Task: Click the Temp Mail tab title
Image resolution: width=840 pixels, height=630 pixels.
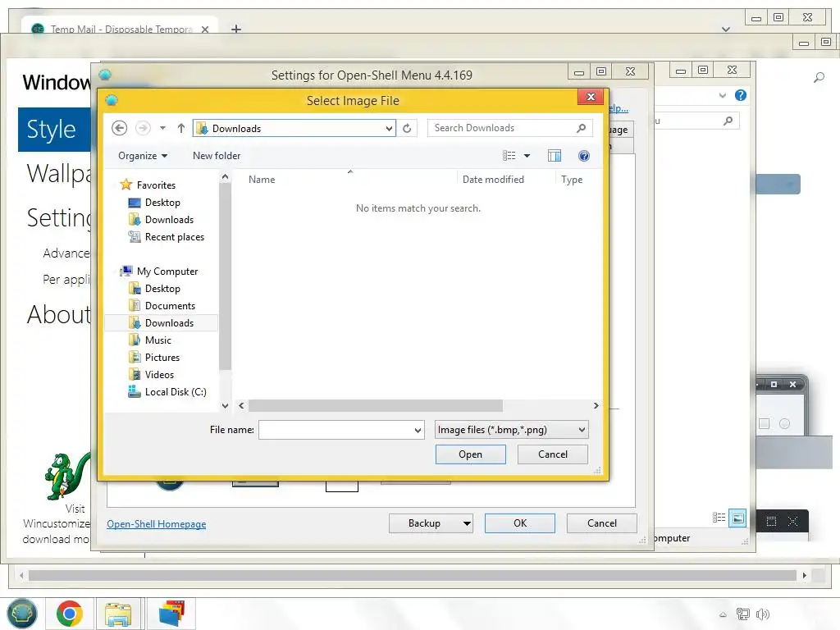Action: (x=121, y=30)
